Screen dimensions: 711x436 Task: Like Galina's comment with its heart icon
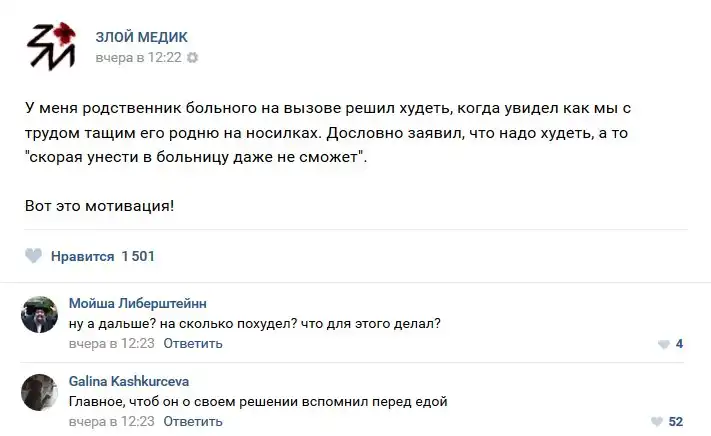(x=656, y=422)
